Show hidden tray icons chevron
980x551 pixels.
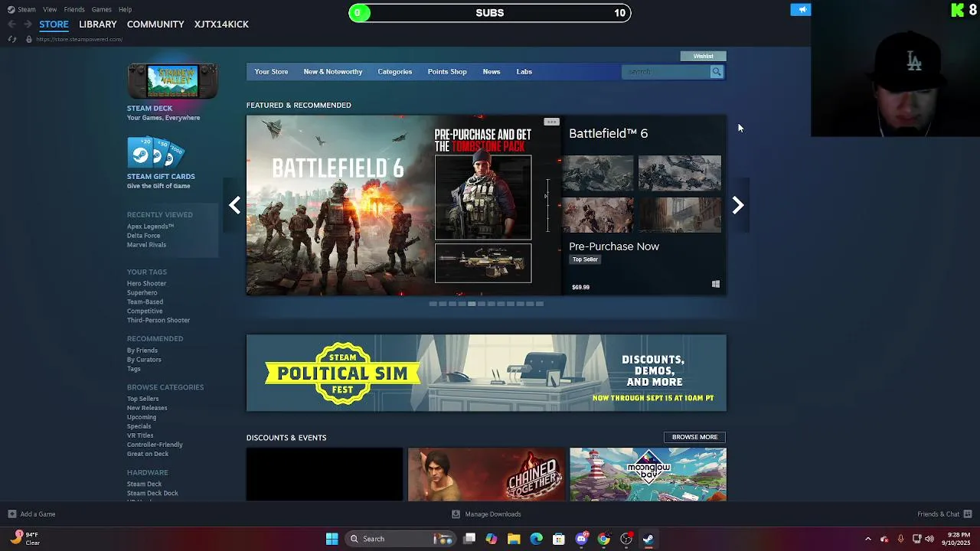click(867, 539)
